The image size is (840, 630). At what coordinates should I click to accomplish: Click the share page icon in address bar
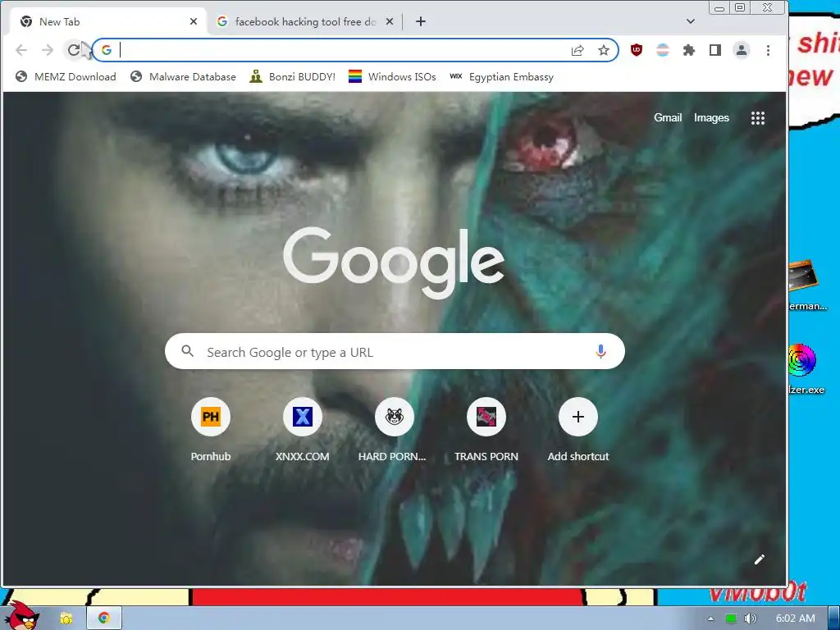tap(577, 50)
